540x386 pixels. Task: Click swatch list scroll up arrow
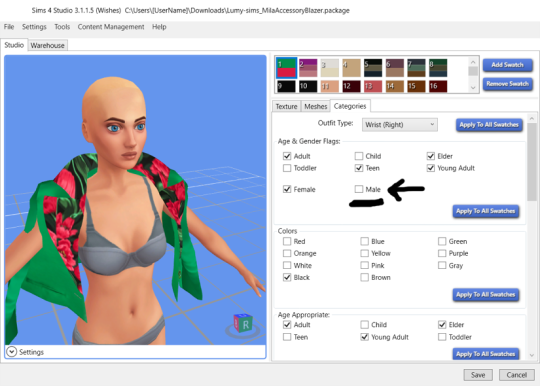coord(473,62)
